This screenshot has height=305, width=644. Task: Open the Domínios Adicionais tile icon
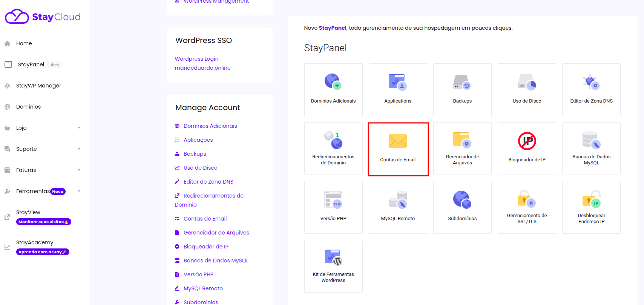click(333, 81)
